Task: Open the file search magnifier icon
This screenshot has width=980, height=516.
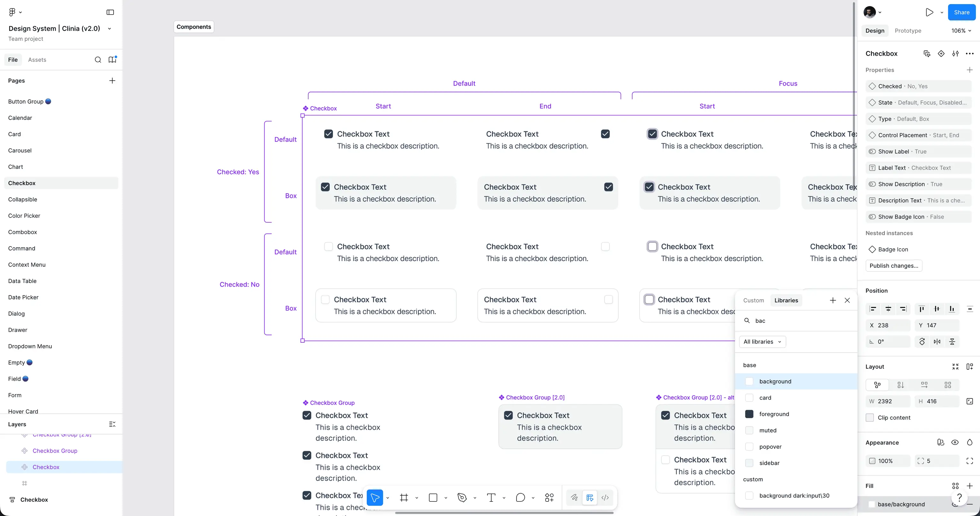Action: [98, 60]
